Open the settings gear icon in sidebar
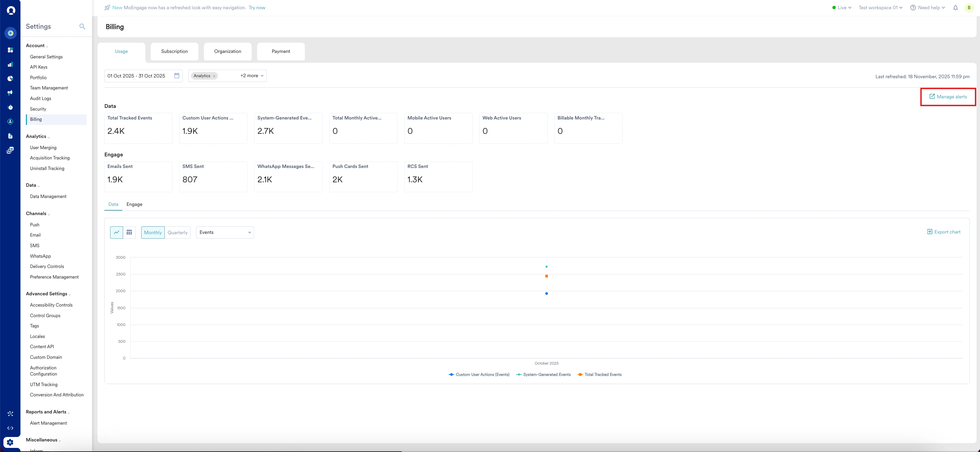 click(10, 442)
